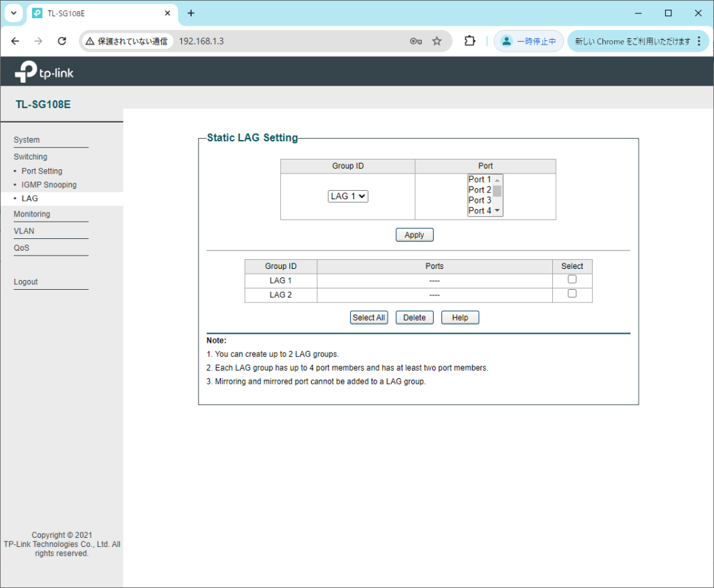Reload the page with refresh icon
Image resolution: width=714 pixels, height=588 pixels.
point(61,41)
